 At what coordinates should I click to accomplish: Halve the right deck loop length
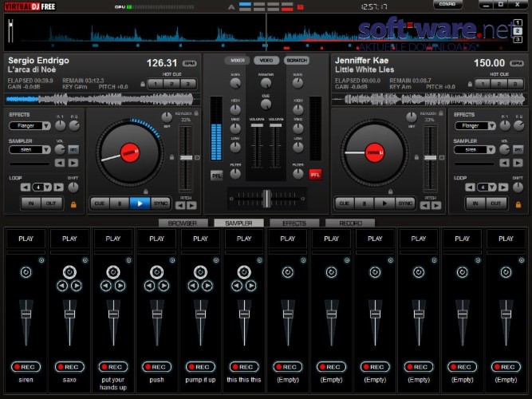coord(470,187)
